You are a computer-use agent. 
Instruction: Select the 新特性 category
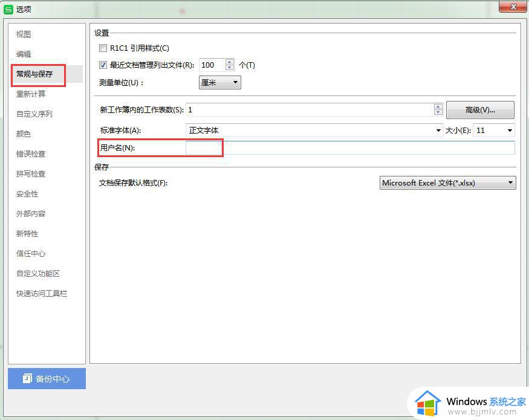pos(27,233)
